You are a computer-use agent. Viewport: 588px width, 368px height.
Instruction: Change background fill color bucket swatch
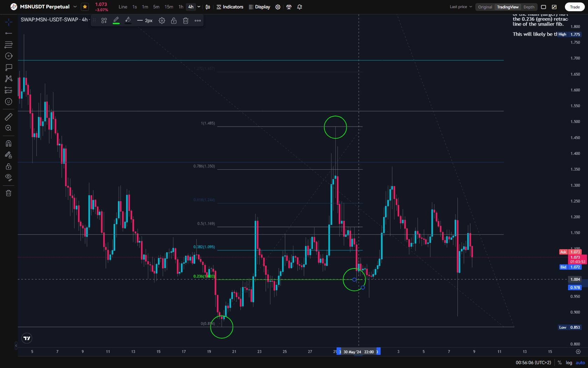tap(128, 21)
